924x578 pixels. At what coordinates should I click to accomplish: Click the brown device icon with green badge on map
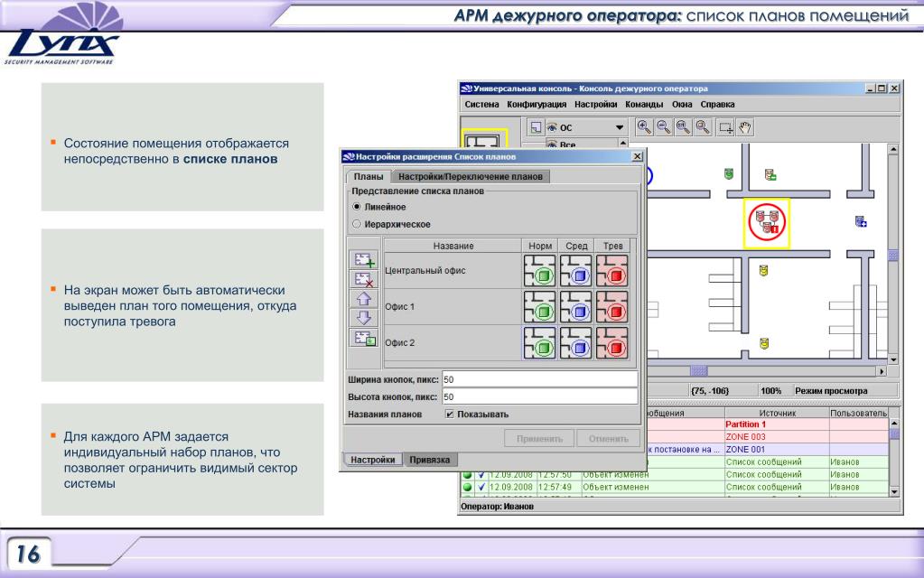pyautogui.click(x=770, y=174)
